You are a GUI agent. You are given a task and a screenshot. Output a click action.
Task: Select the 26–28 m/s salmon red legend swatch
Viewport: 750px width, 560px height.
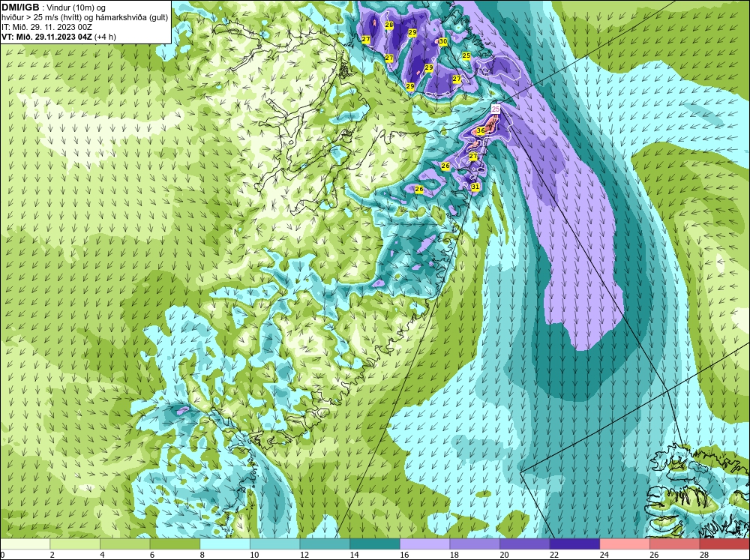pyautogui.click(x=675, y=544)
